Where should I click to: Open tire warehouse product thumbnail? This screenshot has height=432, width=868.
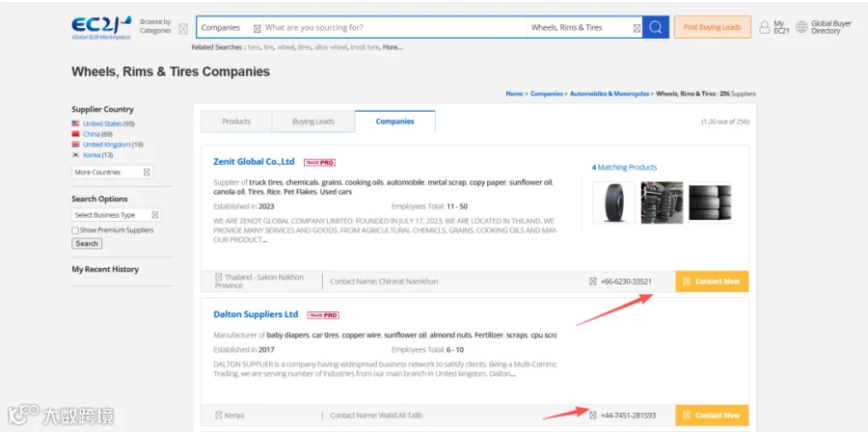click(x=662, y=203)
